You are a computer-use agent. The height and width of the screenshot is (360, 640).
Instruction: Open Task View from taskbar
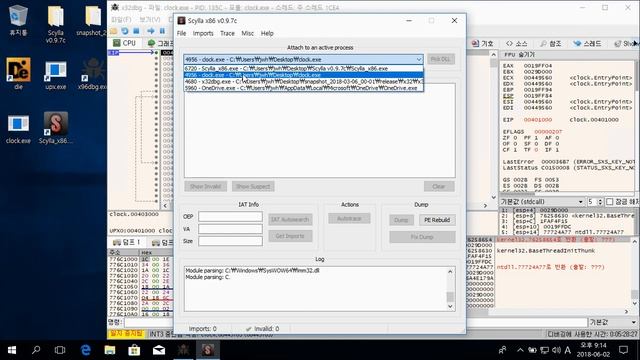point(60,350)
